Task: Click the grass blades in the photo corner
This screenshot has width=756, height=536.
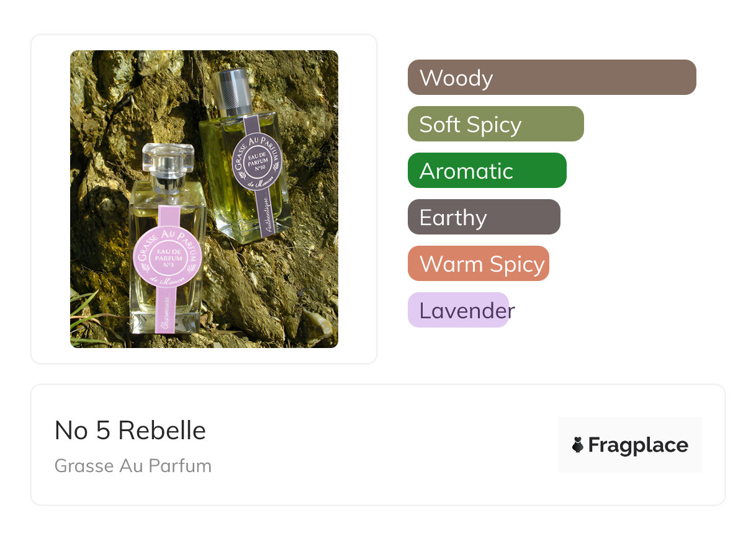Action: point(86,321)
